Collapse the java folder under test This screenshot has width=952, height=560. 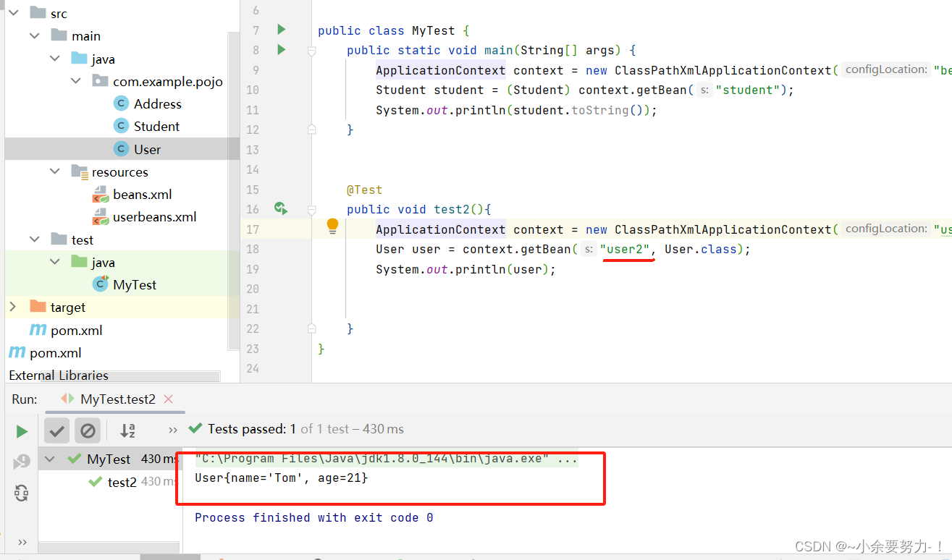click(55, 262)
